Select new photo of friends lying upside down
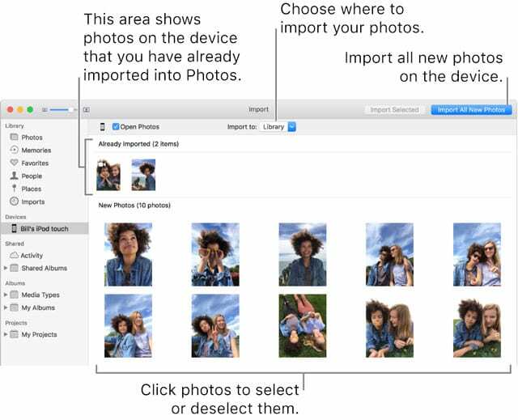 pyautogui.click(x=303, y=326)
